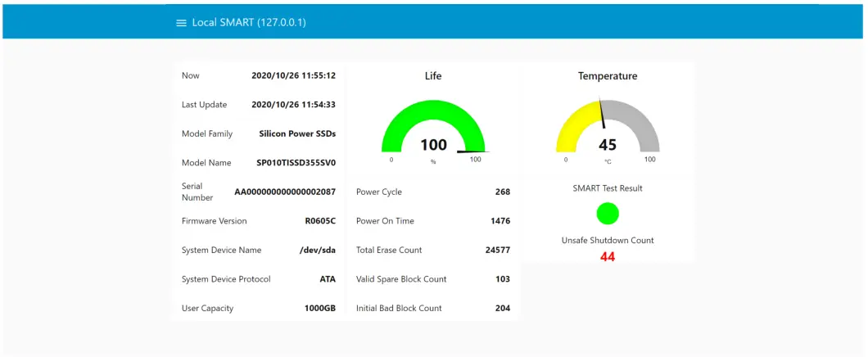This screenshot has height=357, width=868.
Task: Click the User Capacity value 1000GB
Action: click(319, 309)
